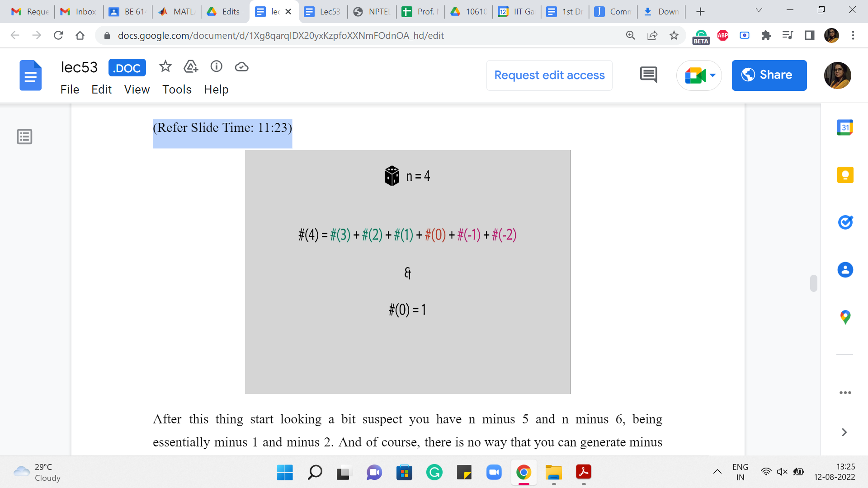Viewport: 868px width, 488px height.
Task: Show document outline sidebar icon
Action: pos(24,136)
